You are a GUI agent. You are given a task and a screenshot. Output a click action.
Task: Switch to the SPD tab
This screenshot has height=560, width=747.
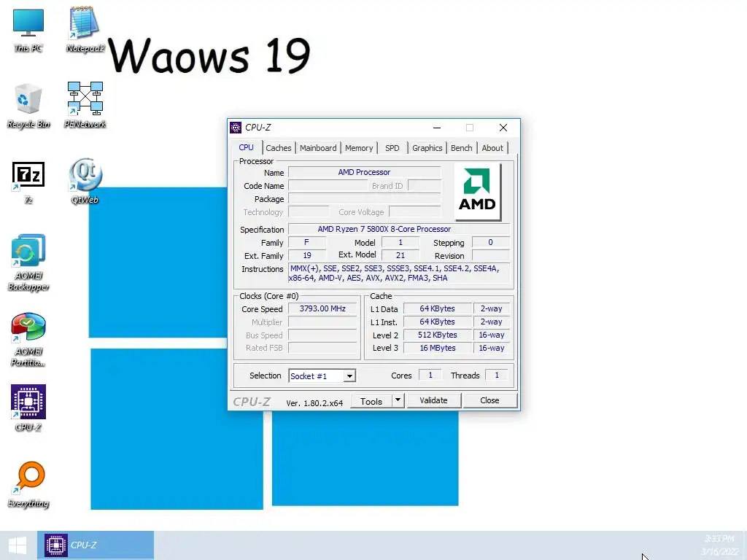(392, 148)
